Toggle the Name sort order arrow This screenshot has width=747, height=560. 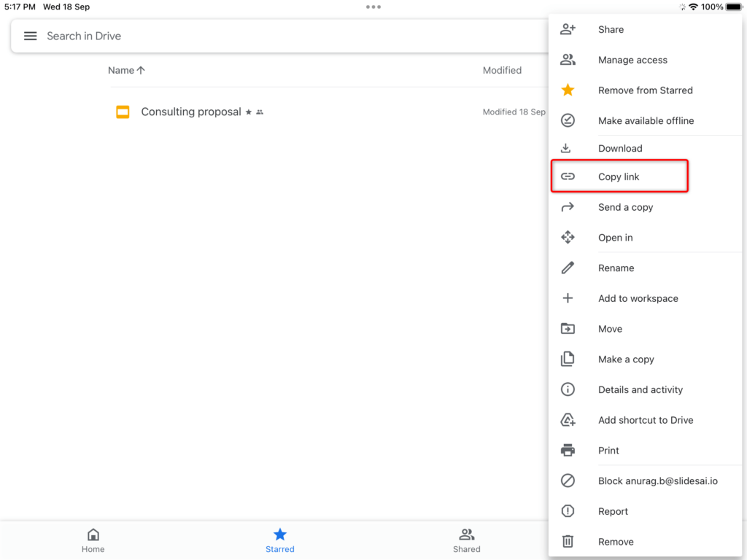[140, 70]
